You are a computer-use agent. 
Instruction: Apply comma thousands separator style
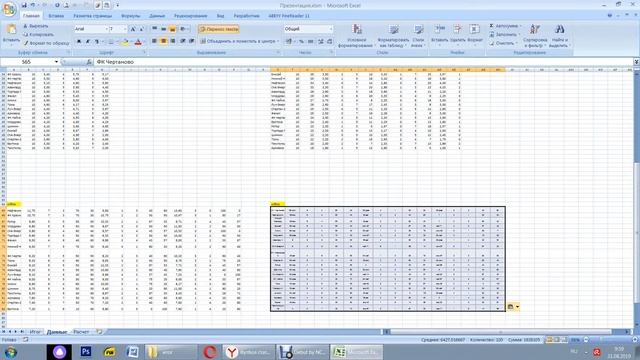point(311,41)
